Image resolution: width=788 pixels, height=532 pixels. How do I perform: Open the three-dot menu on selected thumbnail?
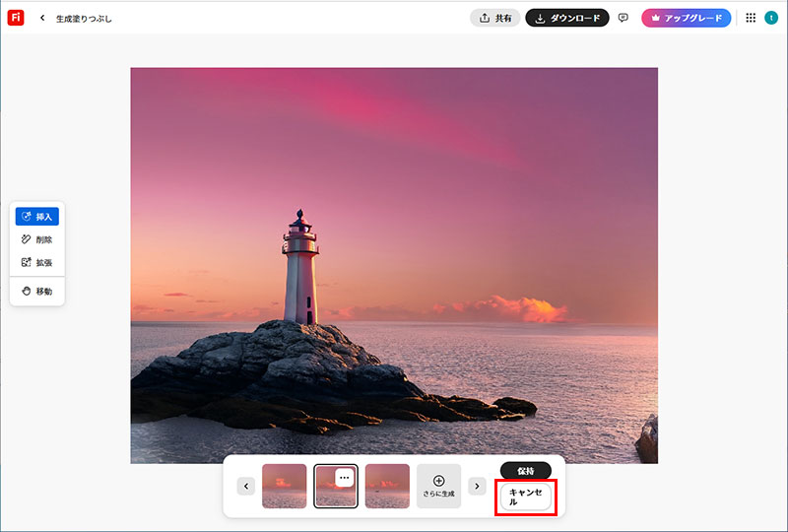(x=344, y=478)
